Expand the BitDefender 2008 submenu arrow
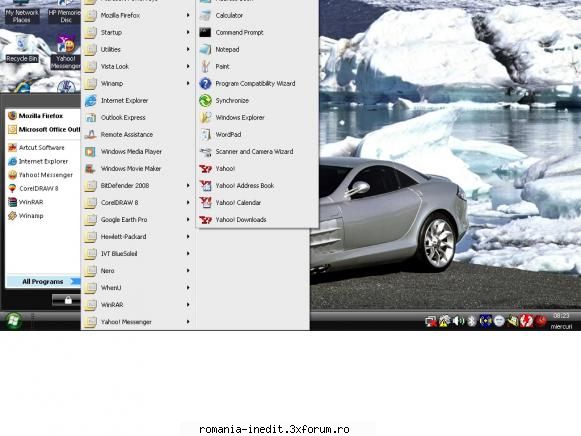The width and height of the screenshot is (581, 436). point(188,186)
